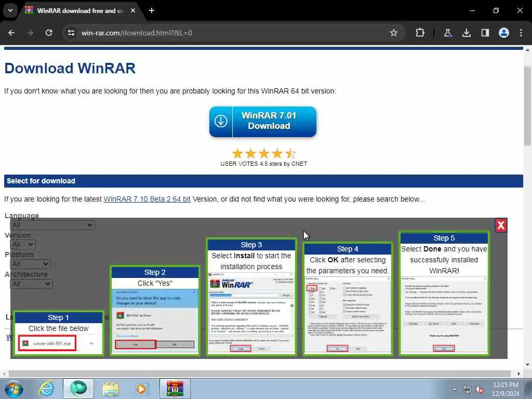
Task: Expand the Platform dropdown
Action: 30,264
